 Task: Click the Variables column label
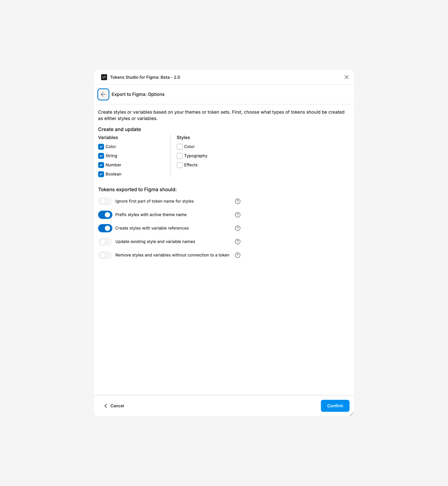[108, 138]
